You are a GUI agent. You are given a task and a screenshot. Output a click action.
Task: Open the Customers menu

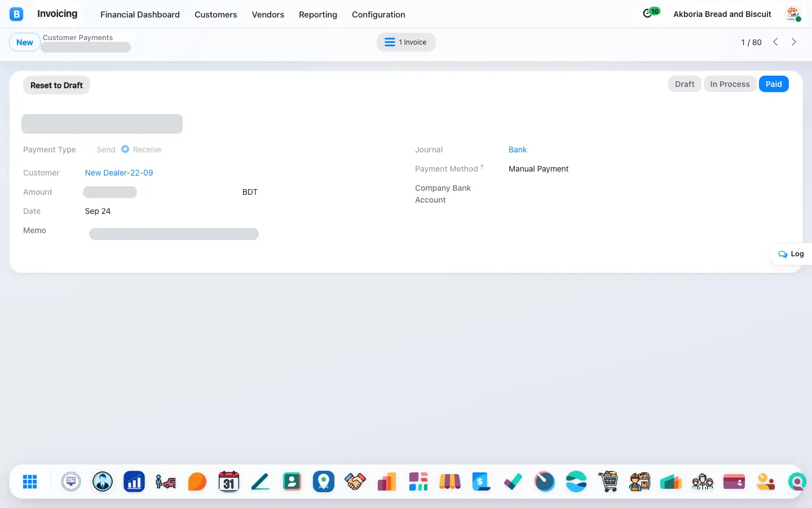pos(216,15)
